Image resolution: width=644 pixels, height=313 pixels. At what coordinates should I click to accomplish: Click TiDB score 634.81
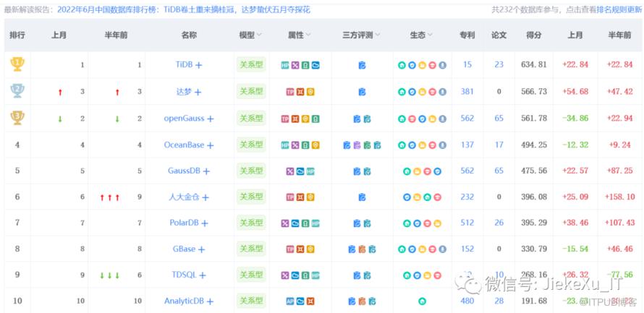(x=533, y=64)
